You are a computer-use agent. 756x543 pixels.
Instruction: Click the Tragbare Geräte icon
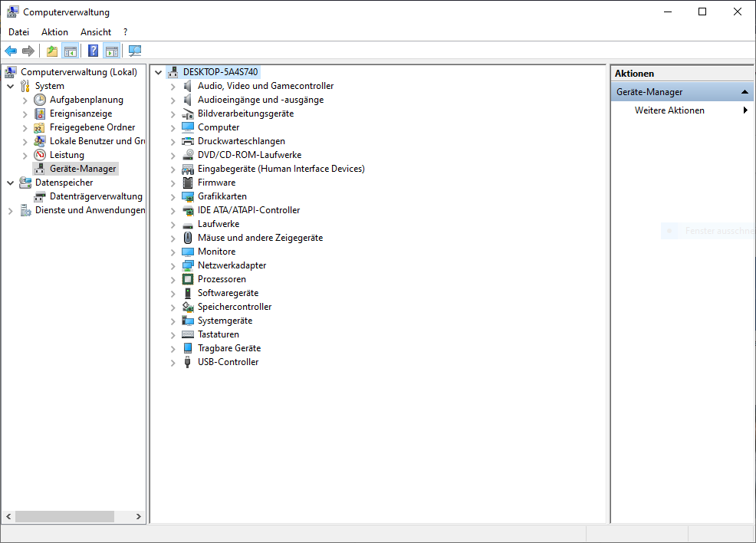click(188, 348)
